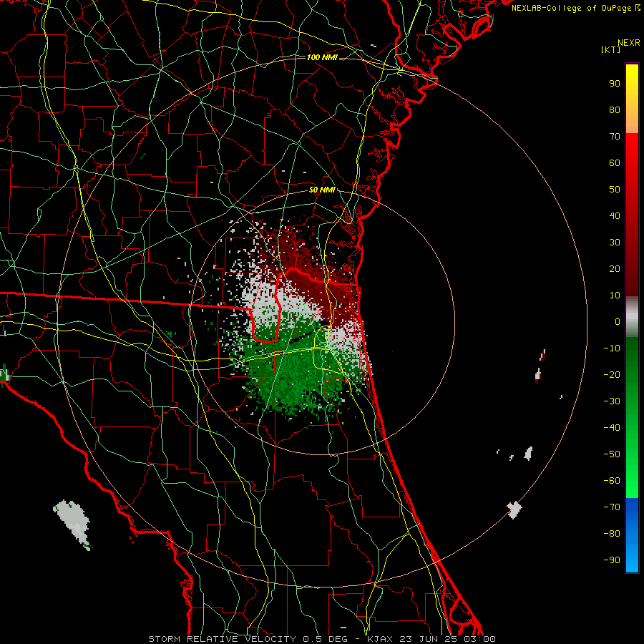The height and width of the screenshot is (644, 644).
Task: Click the "[KT]" units label
Action: point(611,49)
